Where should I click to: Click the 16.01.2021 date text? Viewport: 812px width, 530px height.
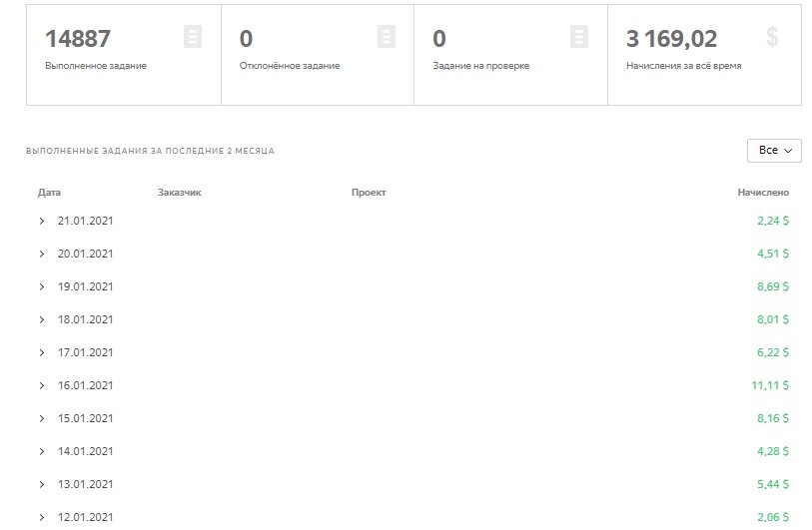86,385
